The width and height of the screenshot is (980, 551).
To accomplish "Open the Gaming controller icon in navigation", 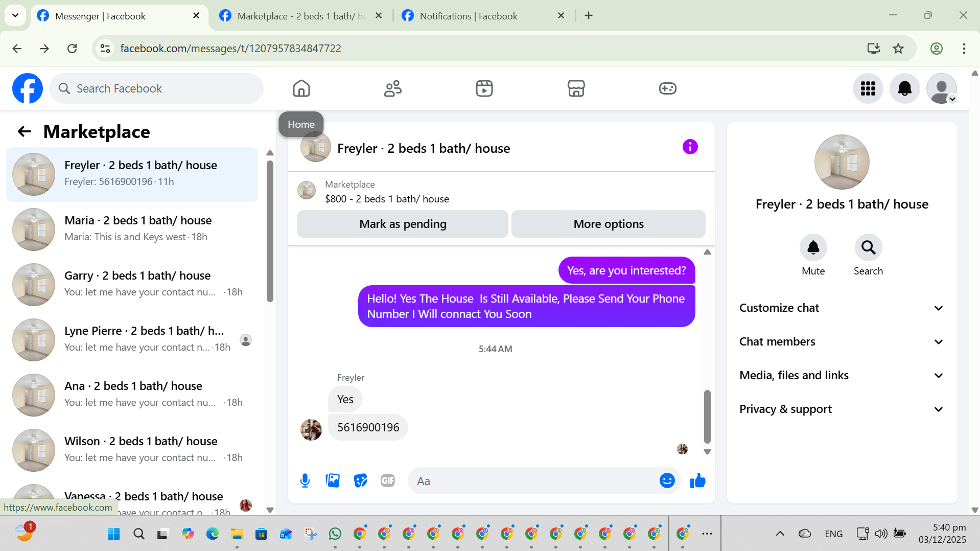I will (667, 88).
